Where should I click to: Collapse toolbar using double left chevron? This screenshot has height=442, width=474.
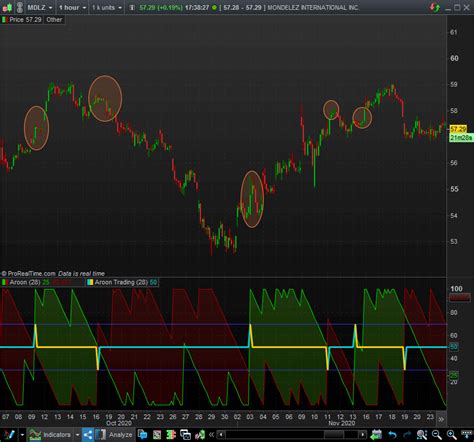pyautogui.click(x=211, y=434)
